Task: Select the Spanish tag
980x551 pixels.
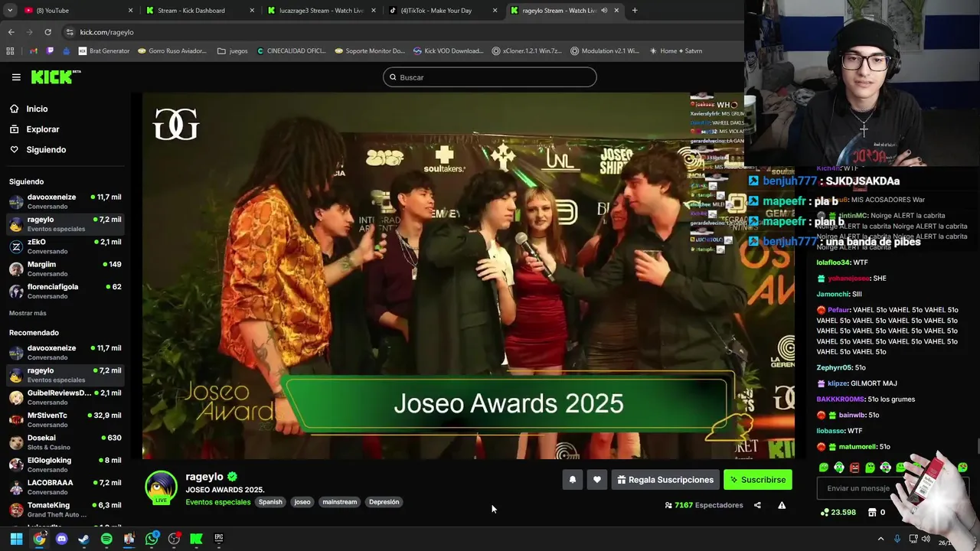Action: tap(270, 502)
